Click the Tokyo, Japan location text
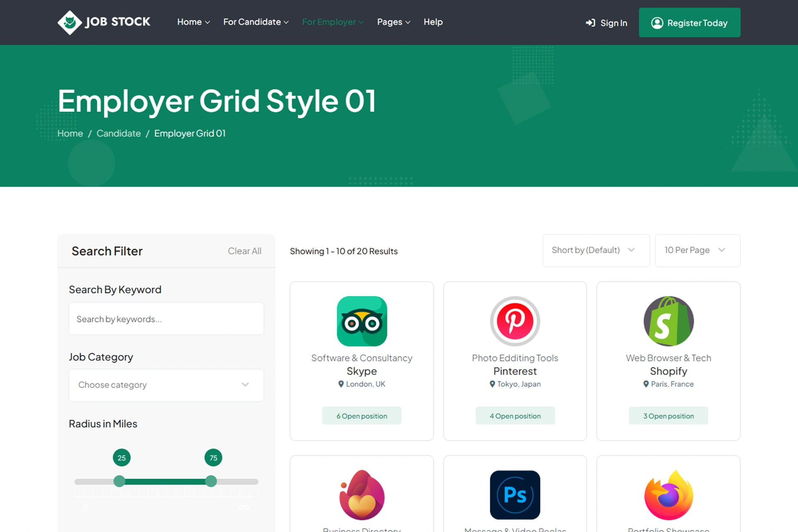 (x=519, y=384)
